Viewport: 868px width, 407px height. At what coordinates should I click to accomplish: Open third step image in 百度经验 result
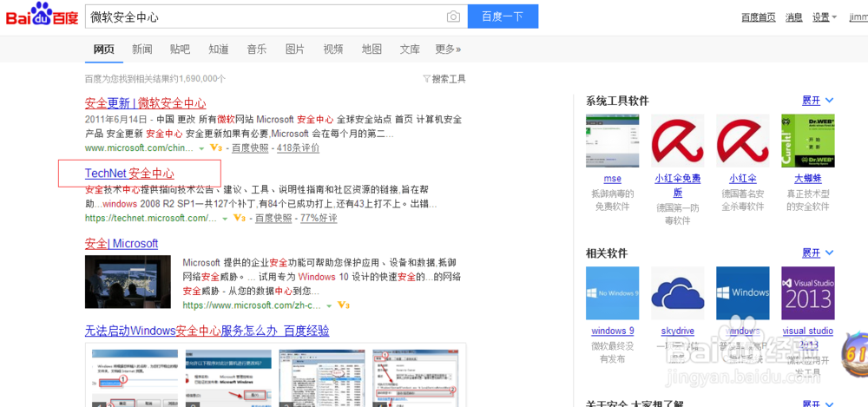tap(323, 378)
